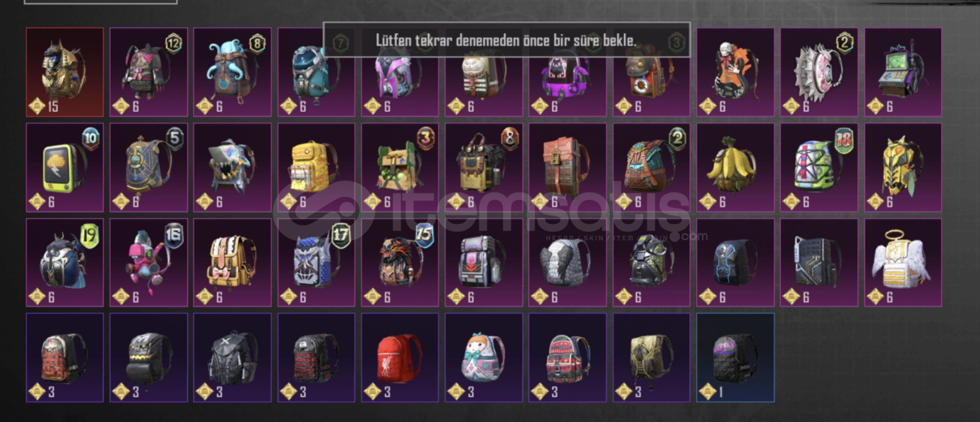Select the banana bunch backpack

coord(735,167)
